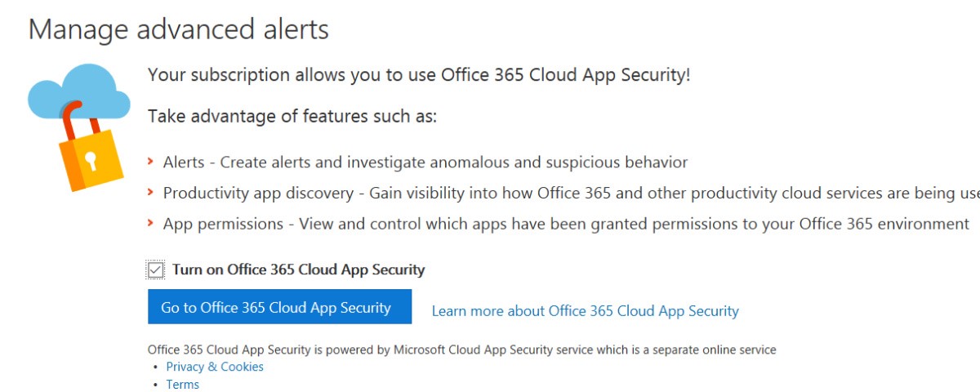980x392 pixels.
Task: Click the 'Take advantage of features' line
Action: click(x=292, y=116)
